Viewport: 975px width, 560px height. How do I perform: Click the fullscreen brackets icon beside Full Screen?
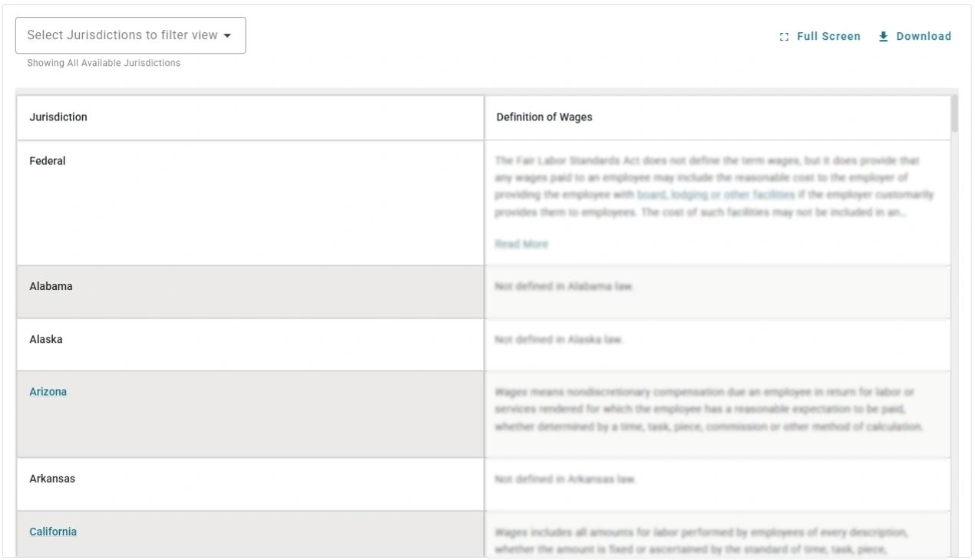pos(784,36)
